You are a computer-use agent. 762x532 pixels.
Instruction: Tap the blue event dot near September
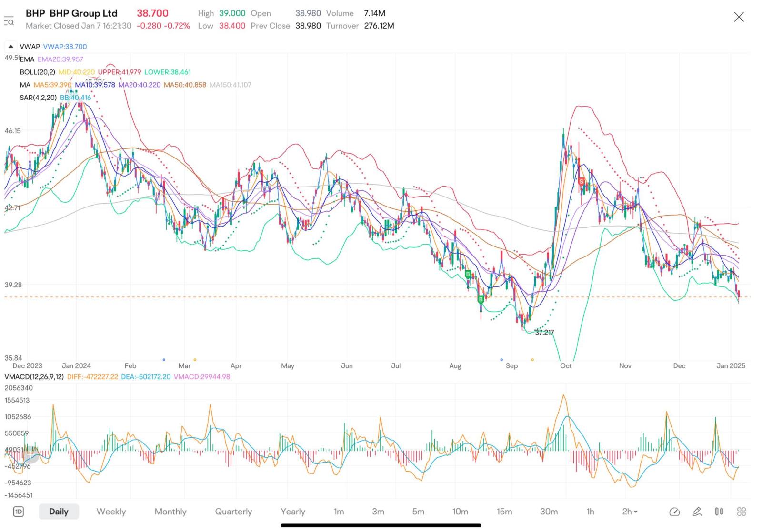click(501, 360)
